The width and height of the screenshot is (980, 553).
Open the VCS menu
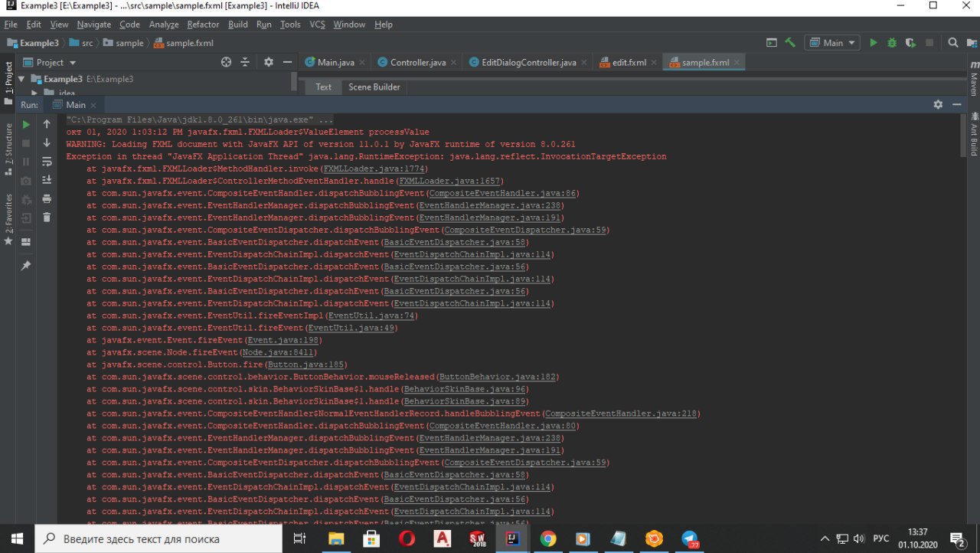click(x=318, y=25)
